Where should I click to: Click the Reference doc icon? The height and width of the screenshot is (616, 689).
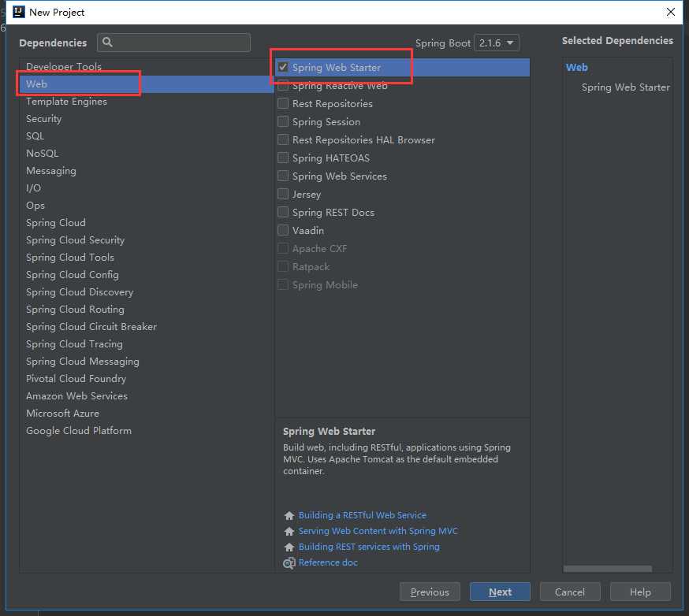289,563
